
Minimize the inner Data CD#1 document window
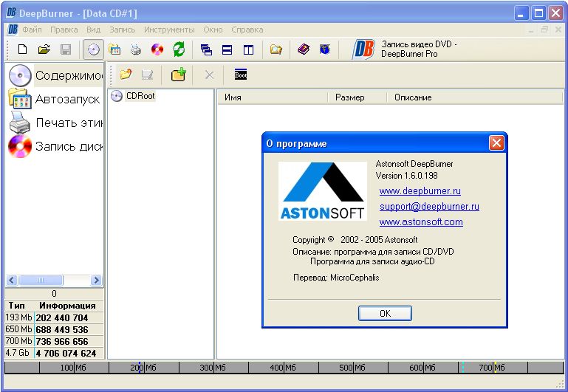(x=531, y=30)
